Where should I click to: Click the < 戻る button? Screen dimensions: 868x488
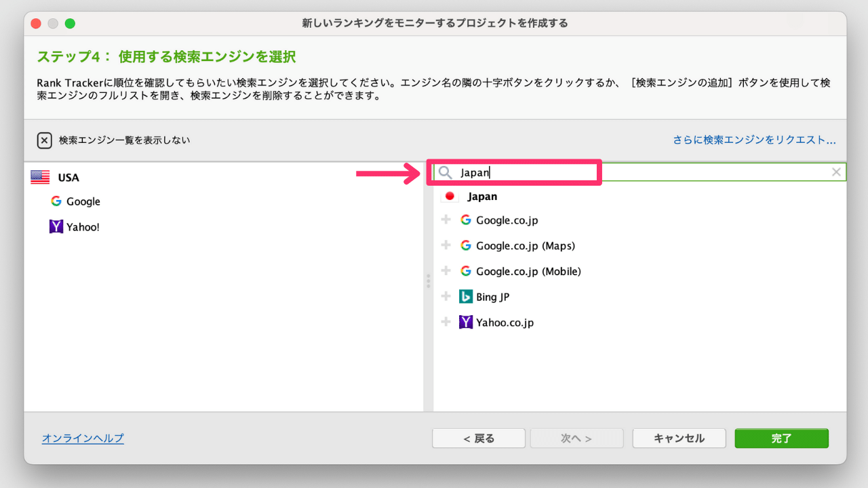coord(479,439)
